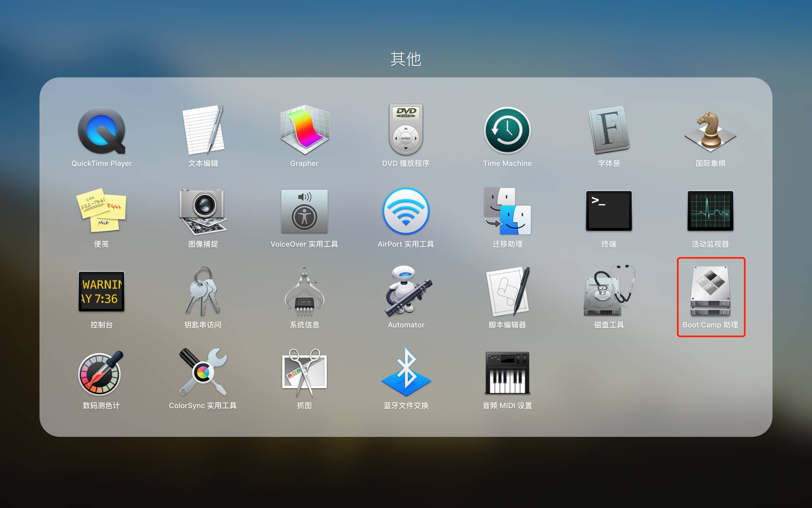Open the 控制台 console icon
This screenshot has height=508, width=812.
(x=102, y=291)
